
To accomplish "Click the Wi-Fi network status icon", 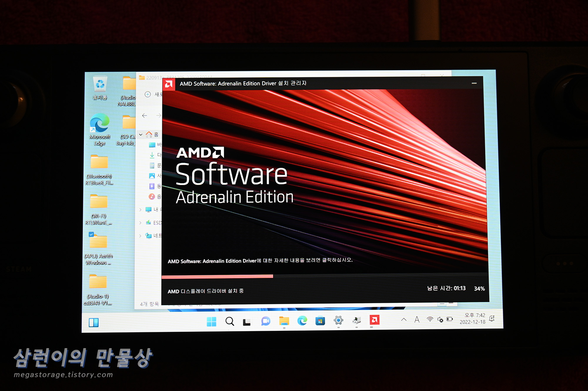I will (x=430, y=319).
